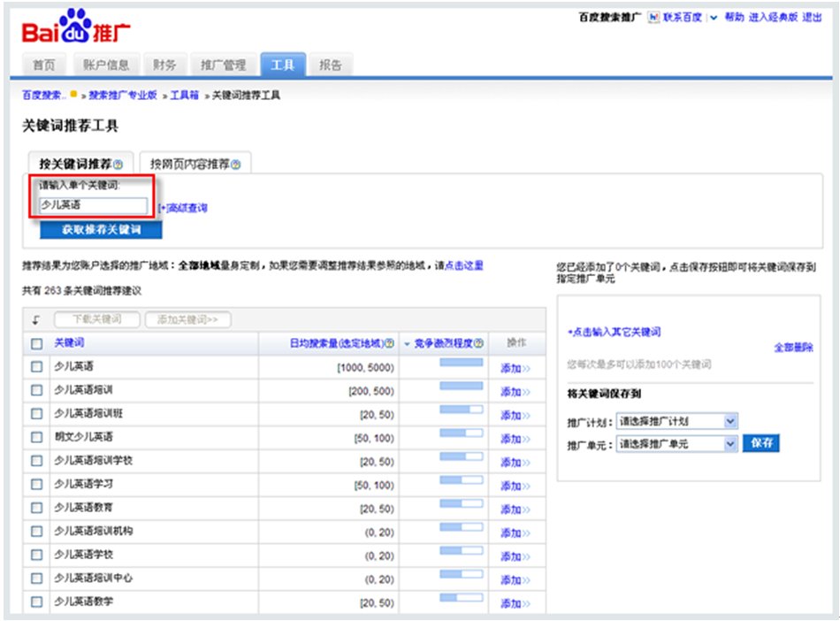Click 全部删除 link
The height and width of the screenshot is (621, 840).
(793, 348)
